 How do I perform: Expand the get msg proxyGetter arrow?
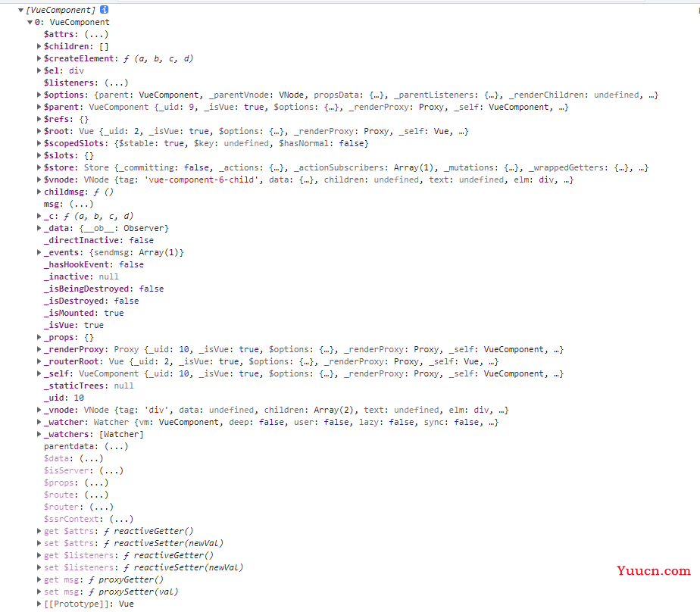tap(39, 579)
